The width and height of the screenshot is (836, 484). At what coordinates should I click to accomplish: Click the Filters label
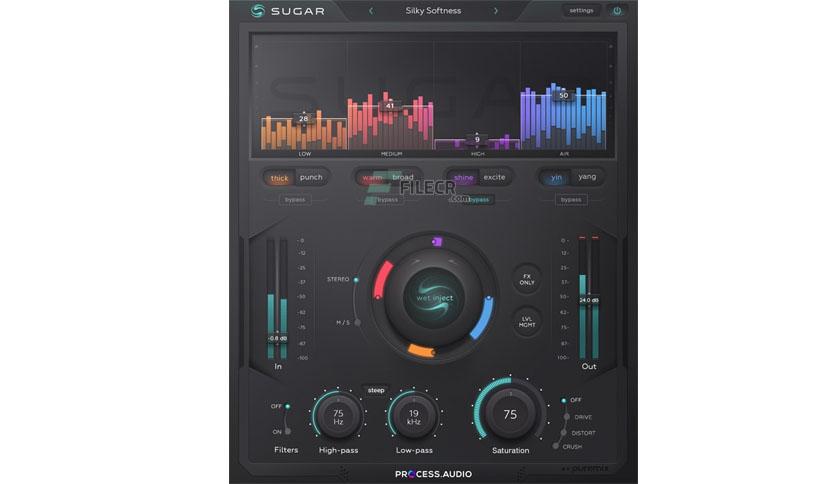coord(286,450)
